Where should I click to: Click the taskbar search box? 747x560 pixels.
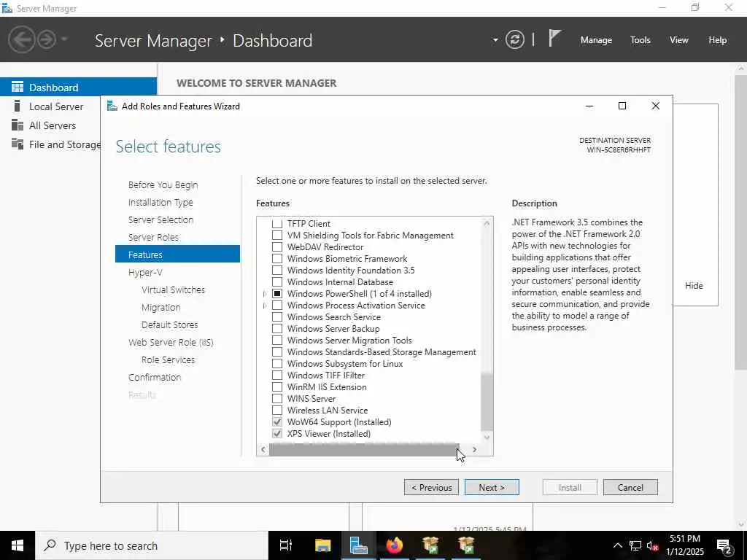point(152,545)
